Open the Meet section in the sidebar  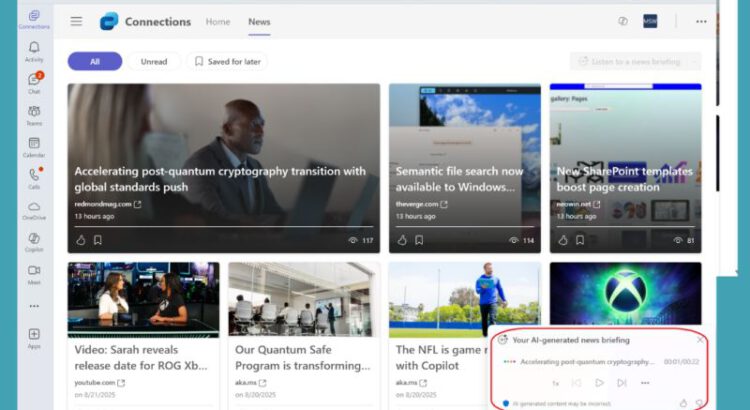(x=34, y=275)
